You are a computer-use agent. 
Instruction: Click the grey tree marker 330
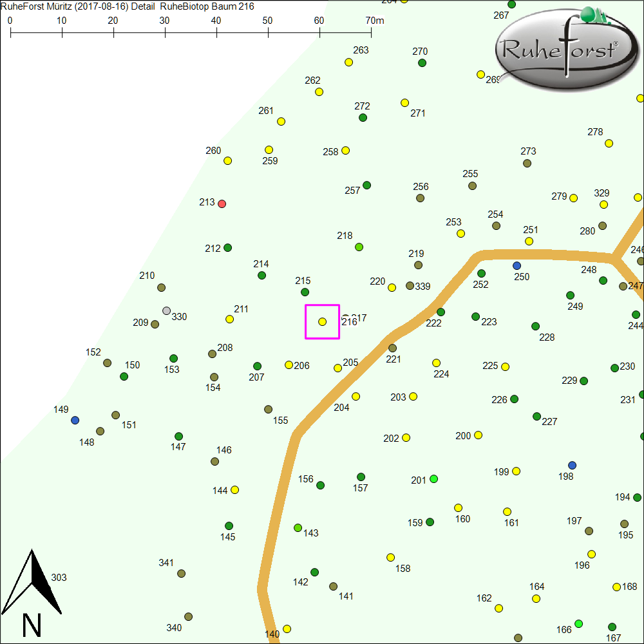(x=167, y=311)
